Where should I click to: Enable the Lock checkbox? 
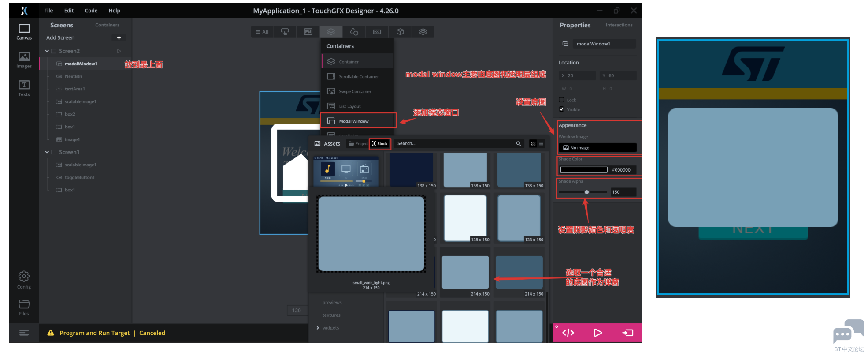[561, 100]
